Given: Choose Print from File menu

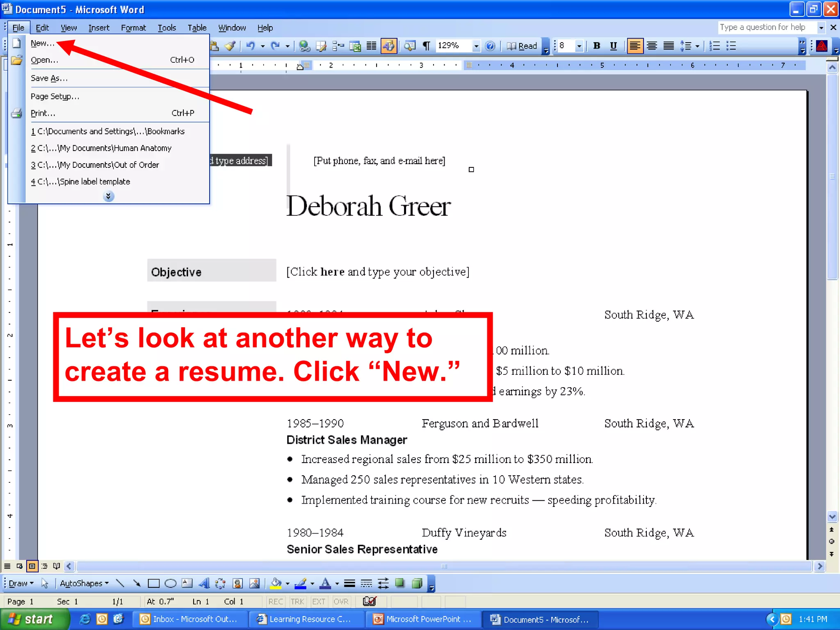Looking at the screenshot, I should click(x=109, y=113).
